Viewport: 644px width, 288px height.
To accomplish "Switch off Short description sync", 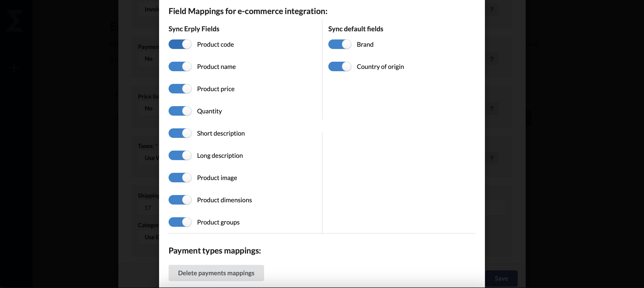I will tap(180, 133).
